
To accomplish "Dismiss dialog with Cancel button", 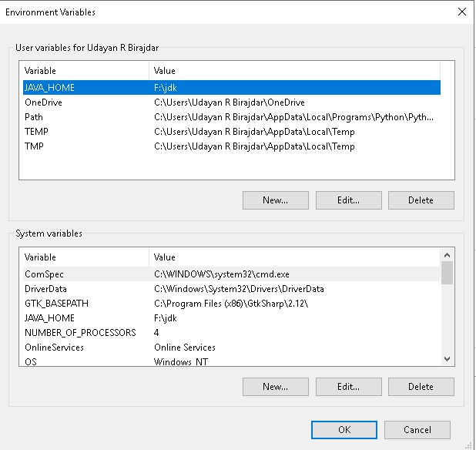I will coord(417,430).
